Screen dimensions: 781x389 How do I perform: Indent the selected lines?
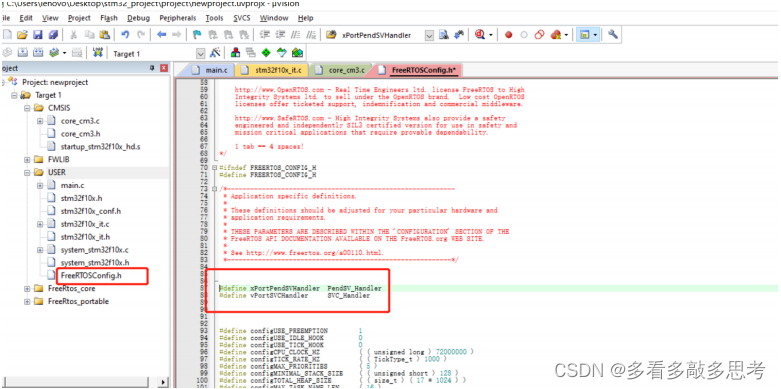point(265,35)
